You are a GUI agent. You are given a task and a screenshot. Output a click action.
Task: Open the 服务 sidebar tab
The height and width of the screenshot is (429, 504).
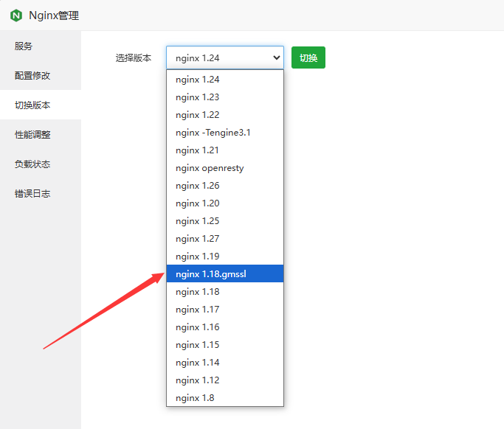click(41, 46)
